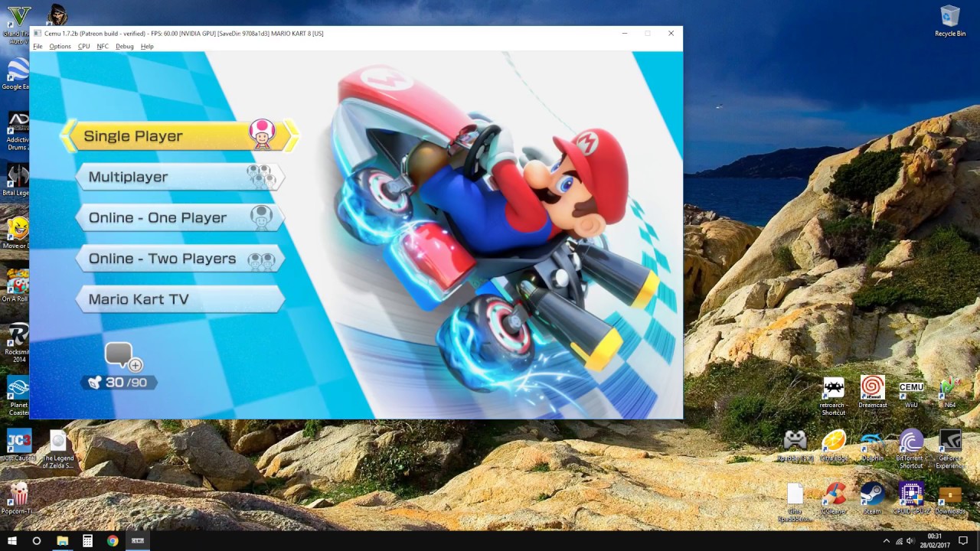Open the Help menu in Cemu

click(147, 47)
